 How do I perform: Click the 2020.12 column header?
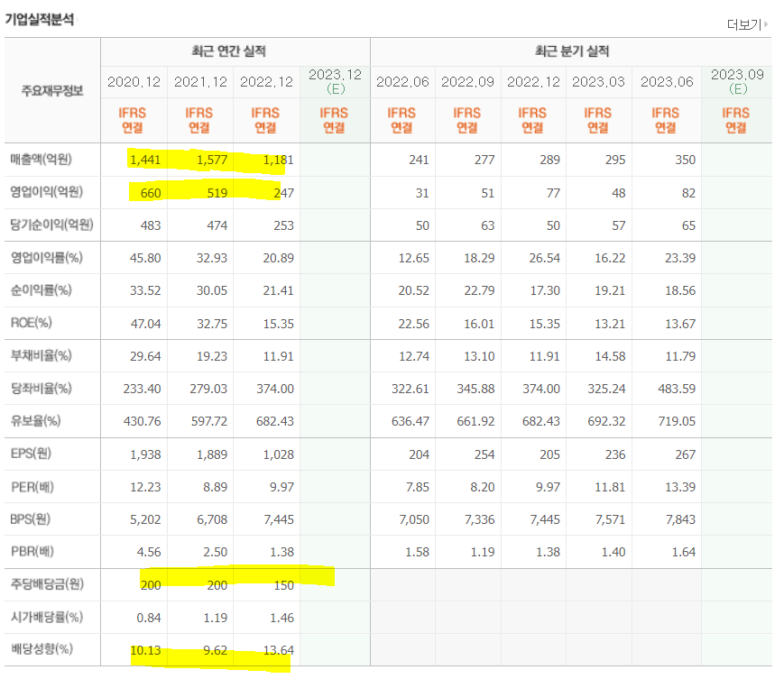coord(134,82)
